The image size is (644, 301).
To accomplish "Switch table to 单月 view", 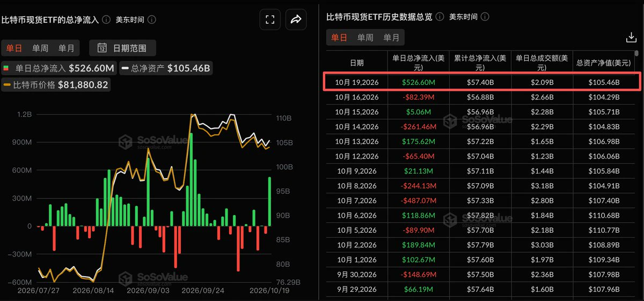I will point(392,37).
